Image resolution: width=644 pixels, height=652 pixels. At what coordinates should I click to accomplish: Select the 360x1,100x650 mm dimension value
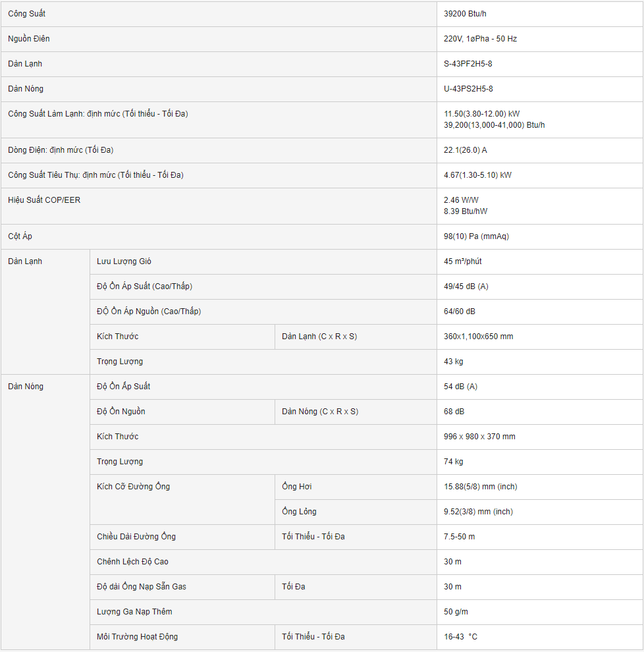(478, 337)
